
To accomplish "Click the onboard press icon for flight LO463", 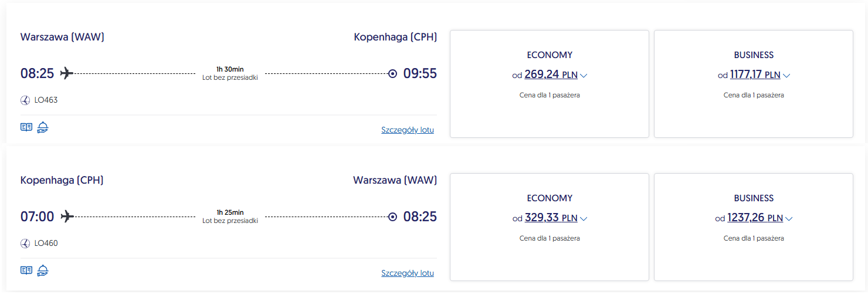I will click(26, 127).
